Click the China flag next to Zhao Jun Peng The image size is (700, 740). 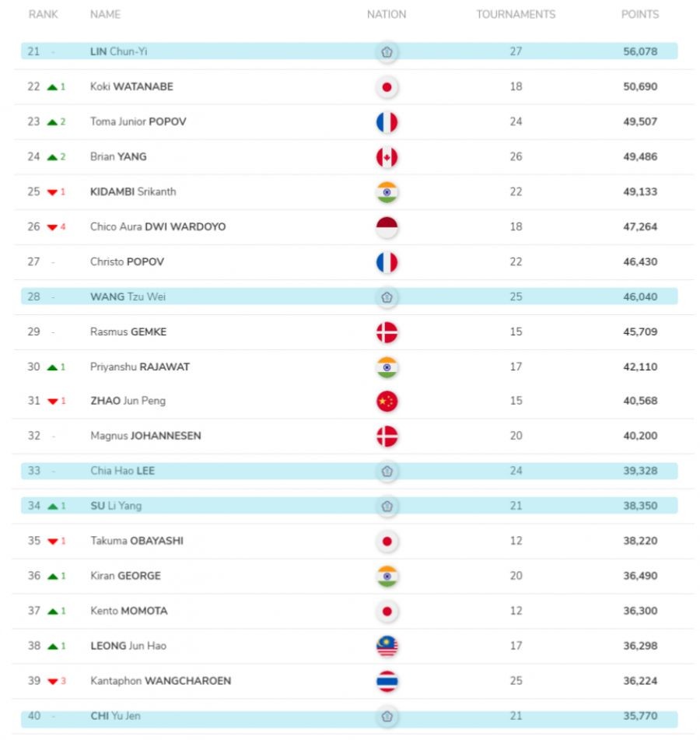click(x=387, y=402)
